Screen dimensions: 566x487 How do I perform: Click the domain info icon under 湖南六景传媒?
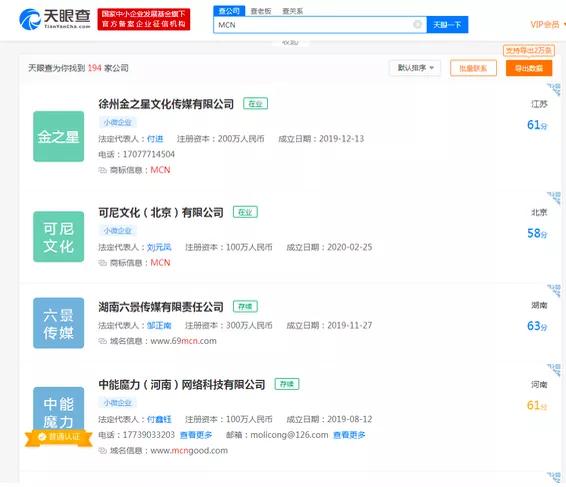point(103,341)
